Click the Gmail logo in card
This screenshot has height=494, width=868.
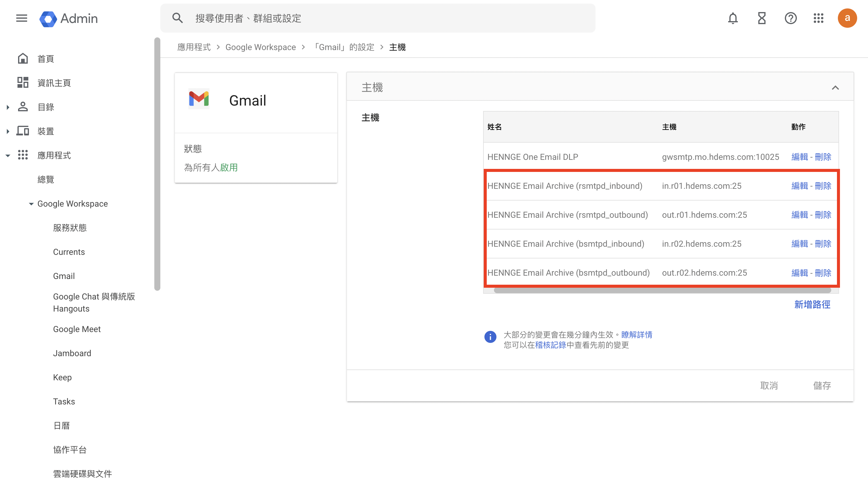pos(199,99)
